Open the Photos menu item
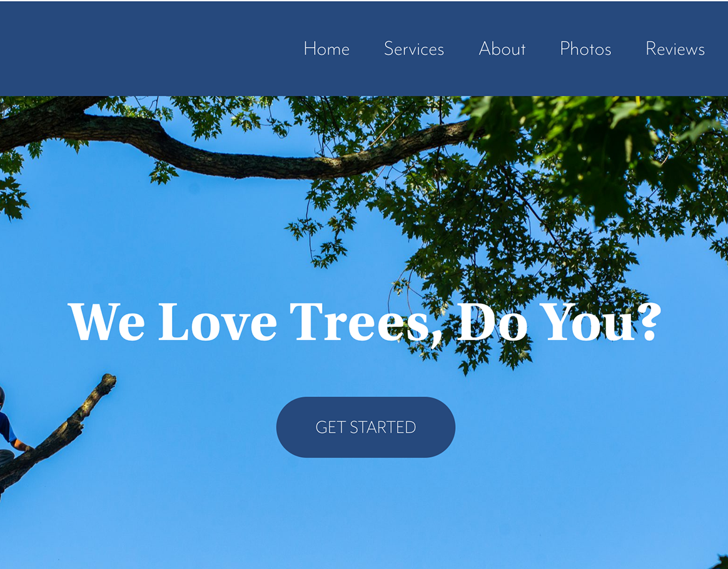 click(585, 49)
